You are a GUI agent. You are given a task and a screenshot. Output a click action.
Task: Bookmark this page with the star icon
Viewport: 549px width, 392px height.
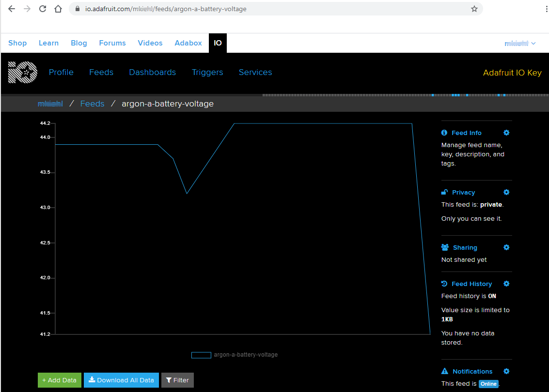point(474,9)
